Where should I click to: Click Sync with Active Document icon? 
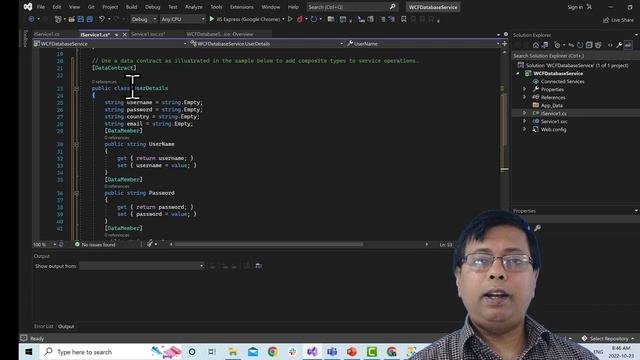tap(571, 45)
